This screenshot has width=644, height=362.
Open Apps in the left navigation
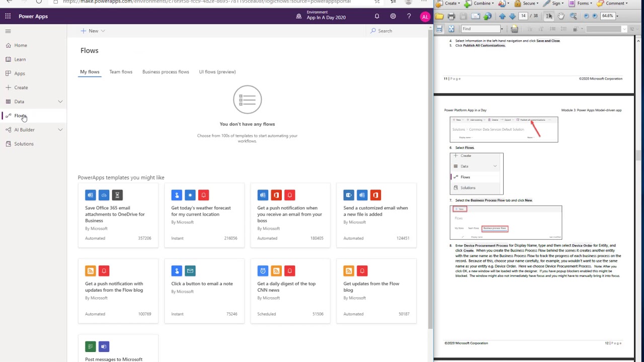coord(20,73)
